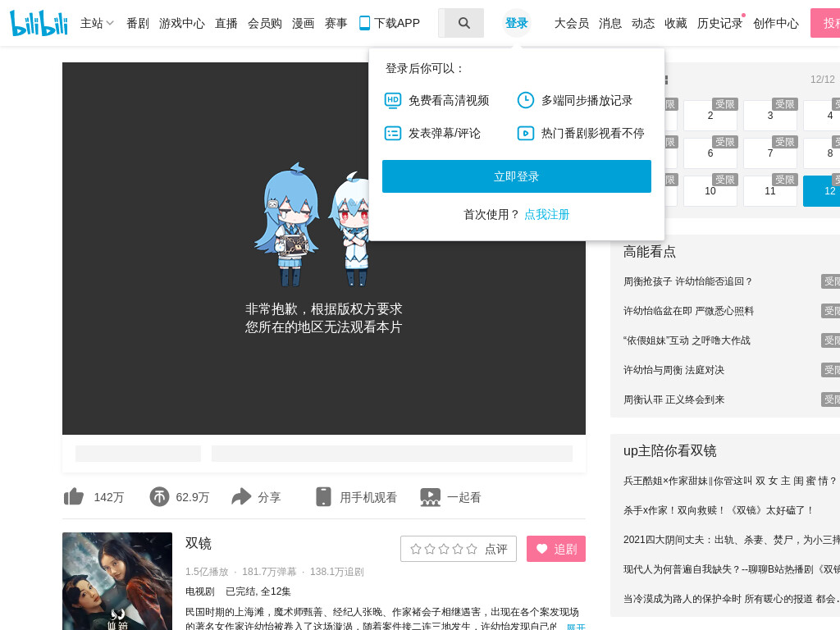Click the 分享 arrow icon
This screenshot has height=630, width=840.
241,496
